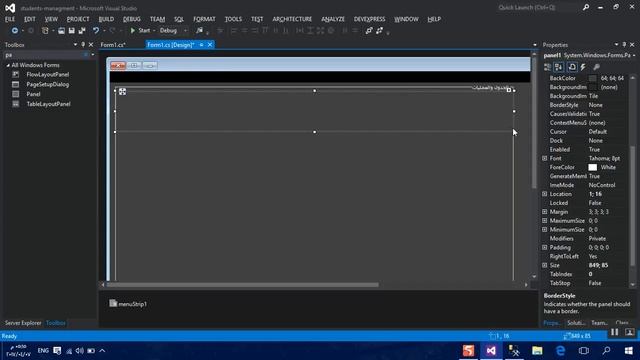This screenshot has height=360, width=640.
Task: Select PageSetupDialog in the Toolbox
Action: click(48, 84)
